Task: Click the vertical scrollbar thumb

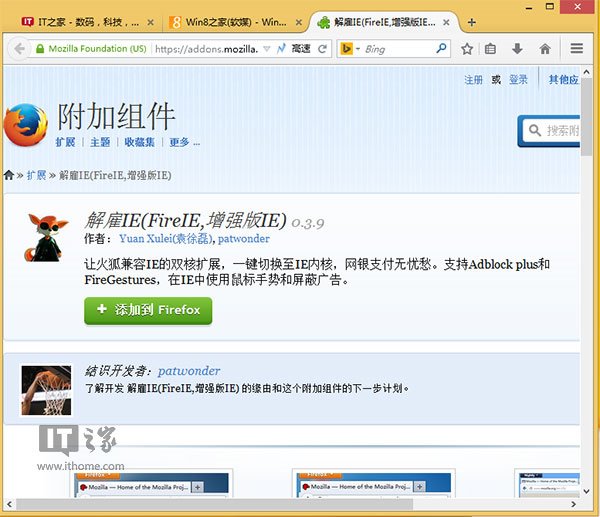Action: [x=586, y=117]
